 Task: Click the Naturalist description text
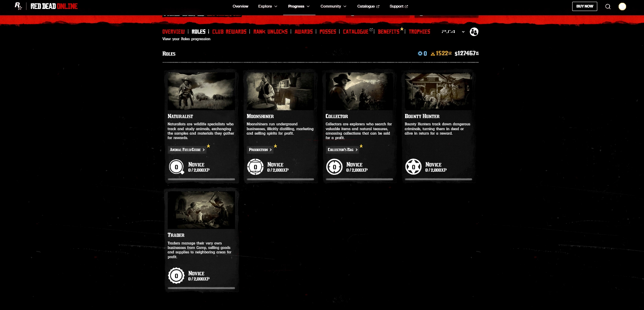point(201,131)
